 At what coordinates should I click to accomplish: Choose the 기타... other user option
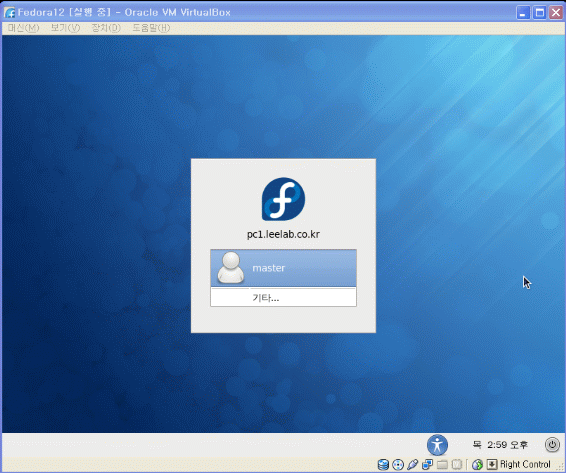click(x=283, y=298)
